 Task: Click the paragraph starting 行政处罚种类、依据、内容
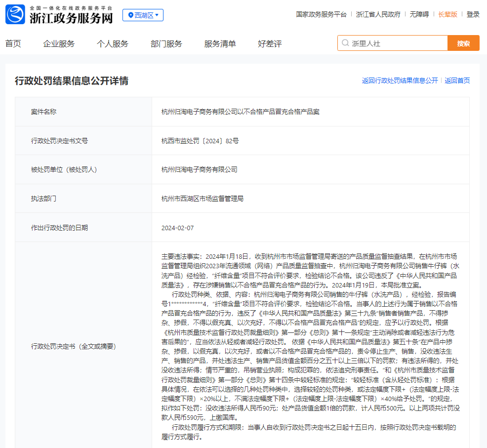[310, 356]
